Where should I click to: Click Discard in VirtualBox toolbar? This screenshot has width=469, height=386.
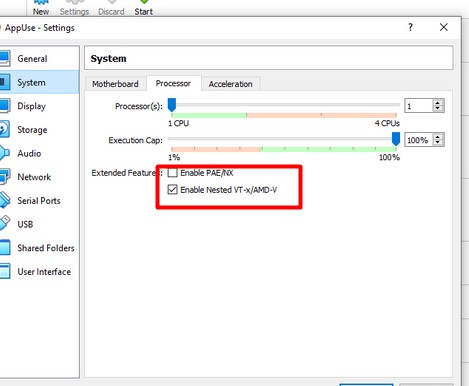(x=111, y=8)
